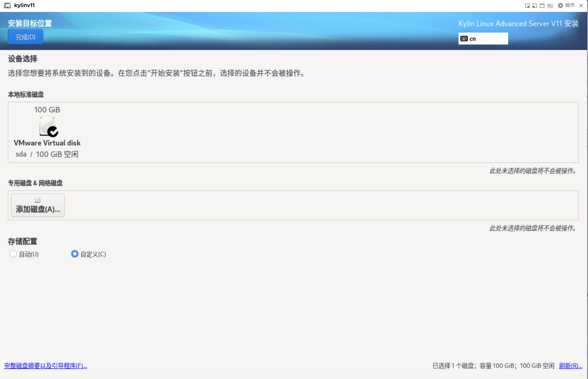Screen dimensions: 588x379
Task: Close the kylinv11 console window
Action: [581, 6]
